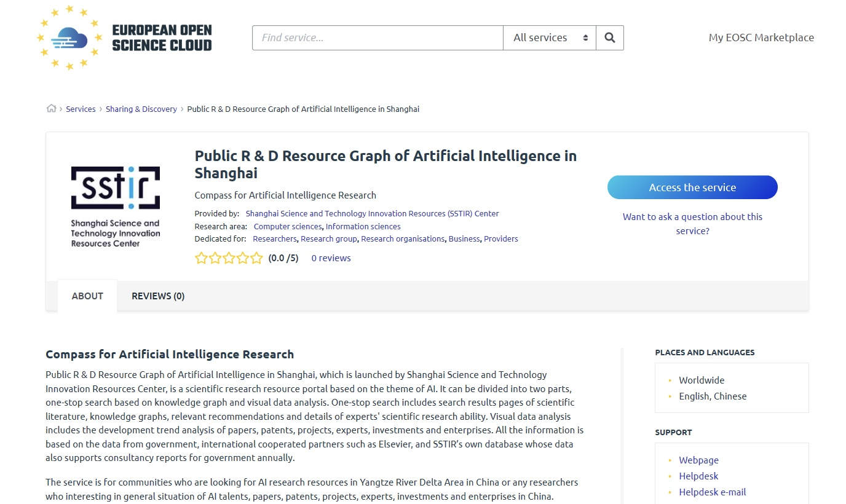Open the Helpdesk e-mail support link
The height and width of the screenshot is (504, 846).
tap(712, 492)
